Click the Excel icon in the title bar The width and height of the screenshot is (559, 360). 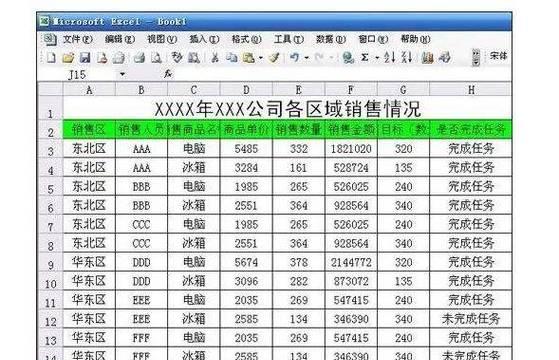pyautogui.click(x=44, y=21)
